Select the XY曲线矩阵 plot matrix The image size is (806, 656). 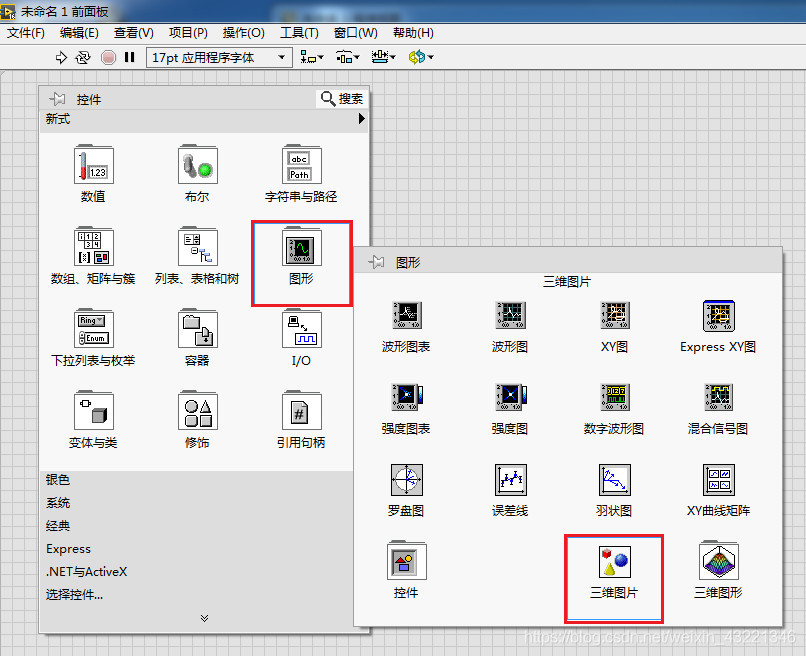(719, 479)
